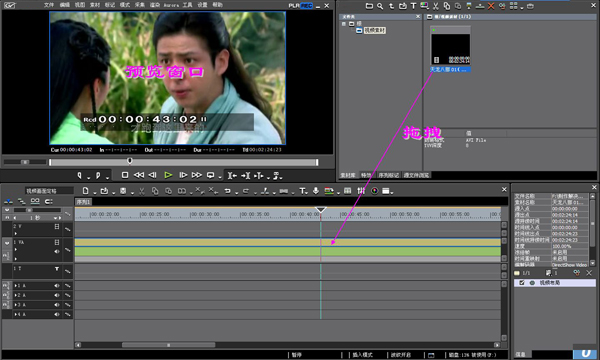Step to the previous frame
600x360 pixels.
(152, 175)
